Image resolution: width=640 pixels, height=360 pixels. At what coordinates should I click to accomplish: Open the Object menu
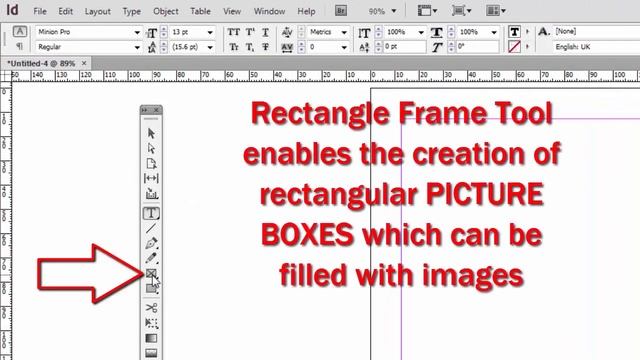click(x=166, y=11)
